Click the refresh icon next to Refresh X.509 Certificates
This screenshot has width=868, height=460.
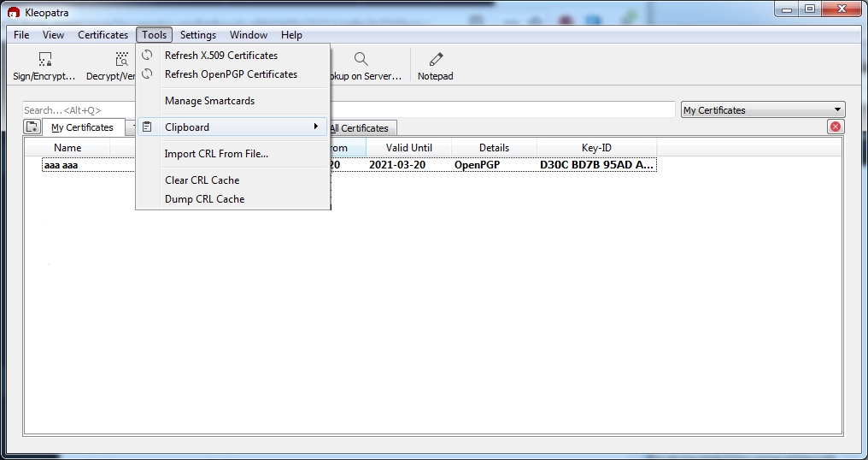(x=147, y=55)
